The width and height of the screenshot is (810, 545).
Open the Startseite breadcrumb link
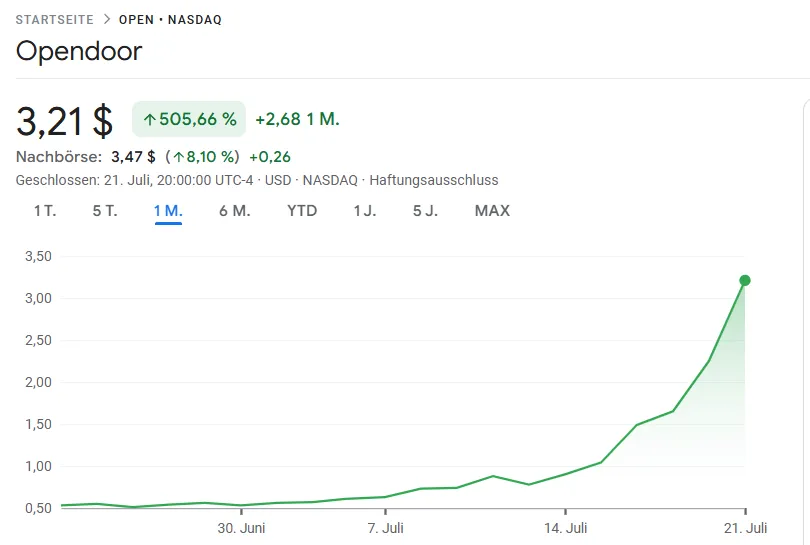[x=54, y=20]
